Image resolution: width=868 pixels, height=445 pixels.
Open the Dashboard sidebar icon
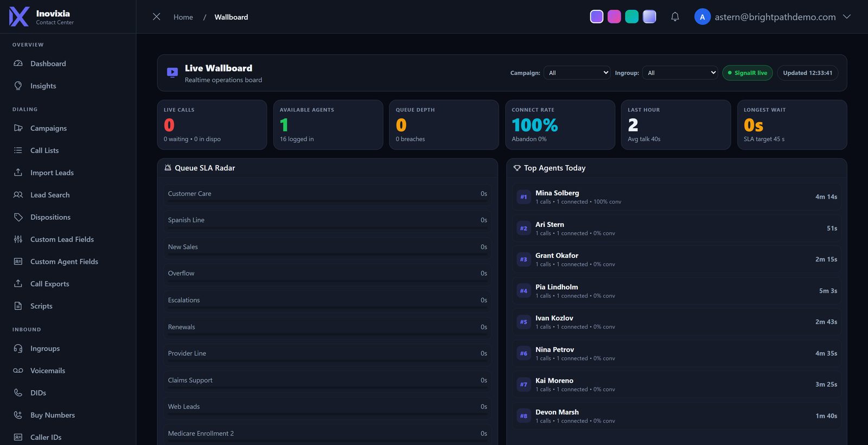tap(18, 63)
